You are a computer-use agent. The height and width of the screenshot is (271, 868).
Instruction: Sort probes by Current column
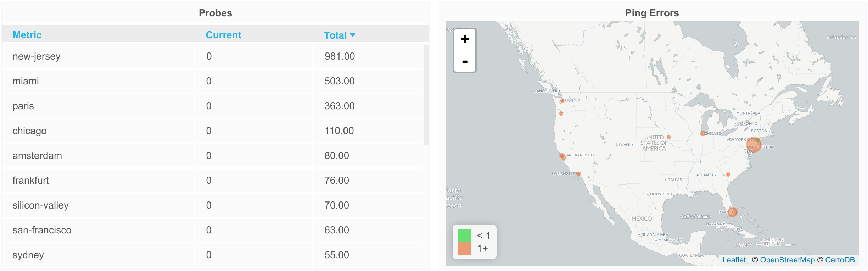point(223,35)
